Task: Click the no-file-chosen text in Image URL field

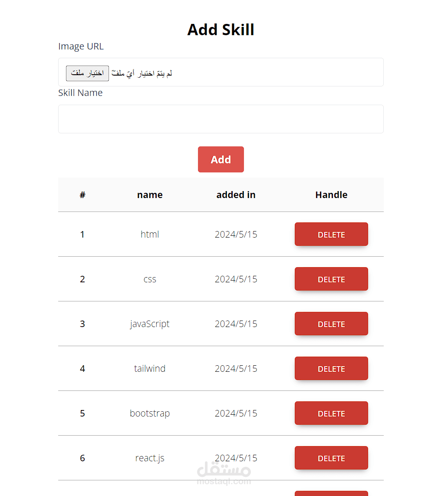Action: coord(142,73)
